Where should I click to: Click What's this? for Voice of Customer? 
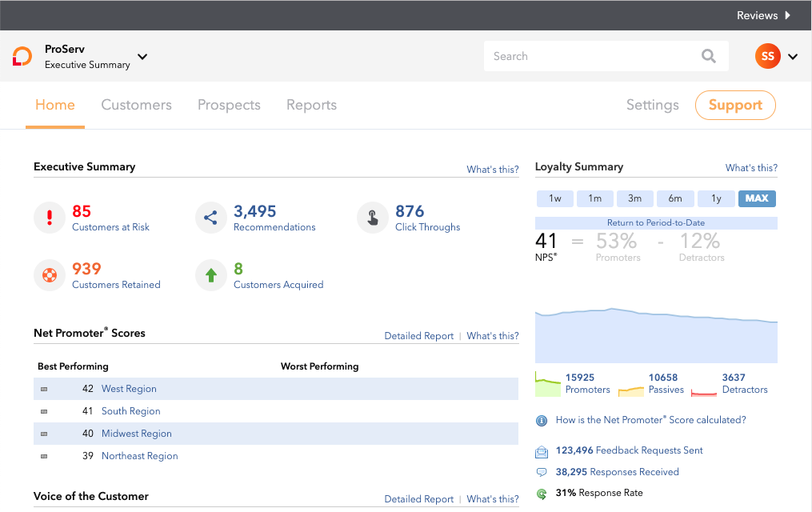493,499
